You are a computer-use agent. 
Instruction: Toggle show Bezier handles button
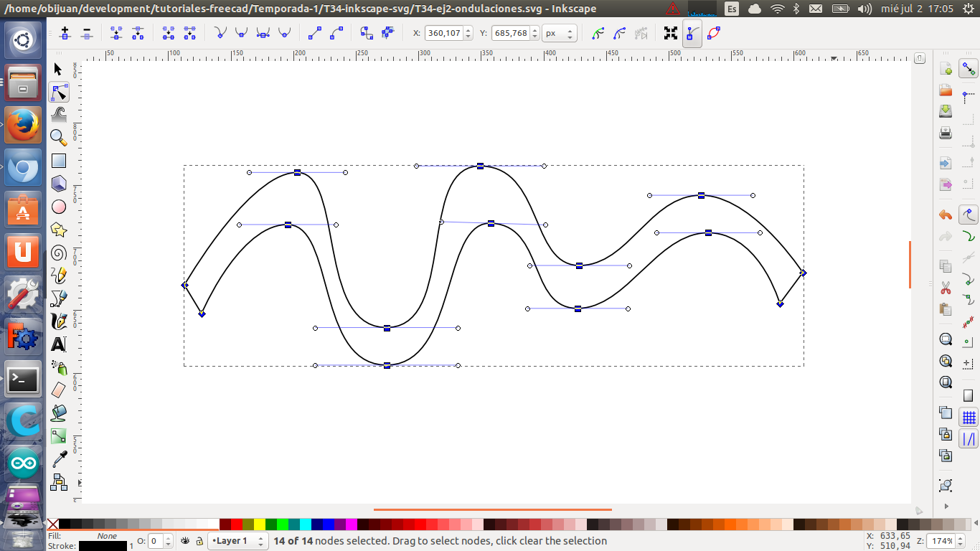coord(692,34)
